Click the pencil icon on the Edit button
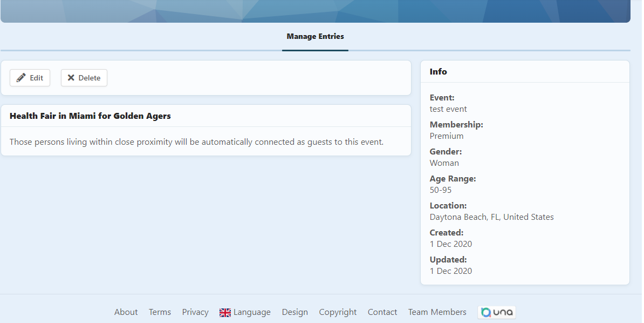The height and width of the screenshot is (323, 644). click(21, 78)
